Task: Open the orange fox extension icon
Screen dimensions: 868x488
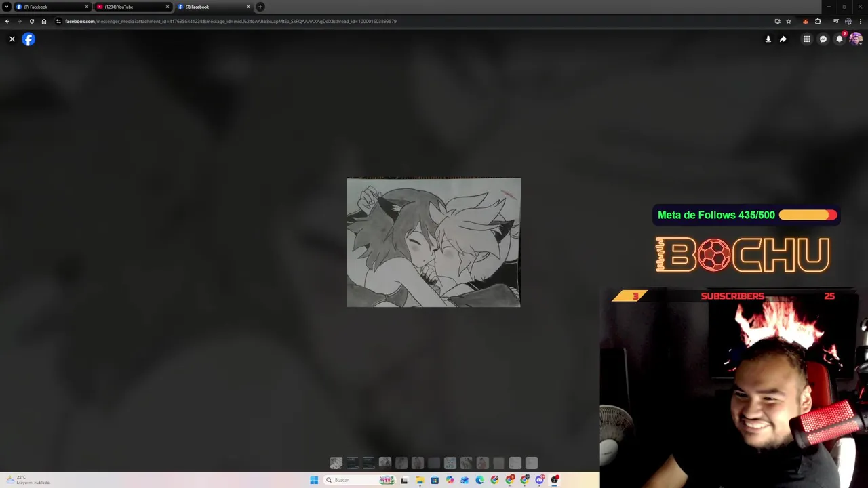Action: pyautogui.click(x=806, y=21)
